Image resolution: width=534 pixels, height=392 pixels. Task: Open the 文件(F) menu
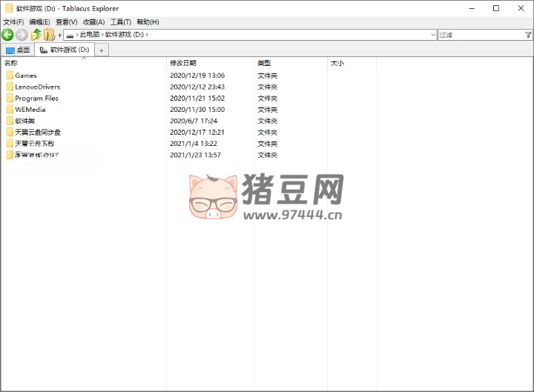(13, 22)
